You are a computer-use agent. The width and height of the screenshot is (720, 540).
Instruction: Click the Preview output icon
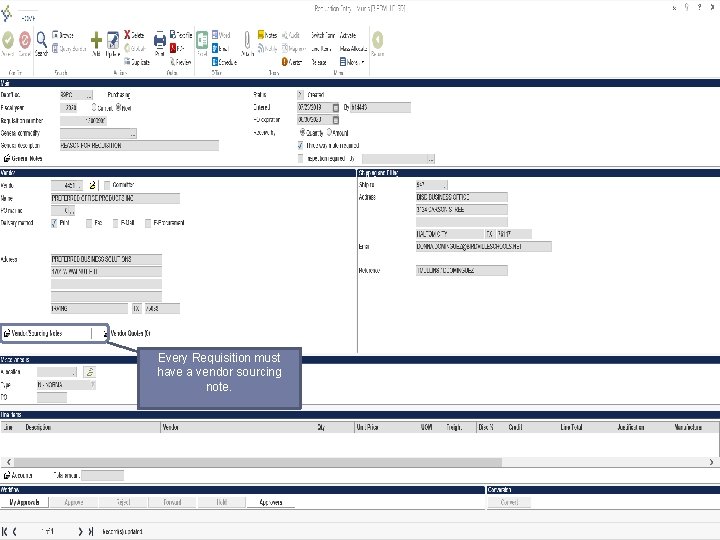(x=173, y=62)
